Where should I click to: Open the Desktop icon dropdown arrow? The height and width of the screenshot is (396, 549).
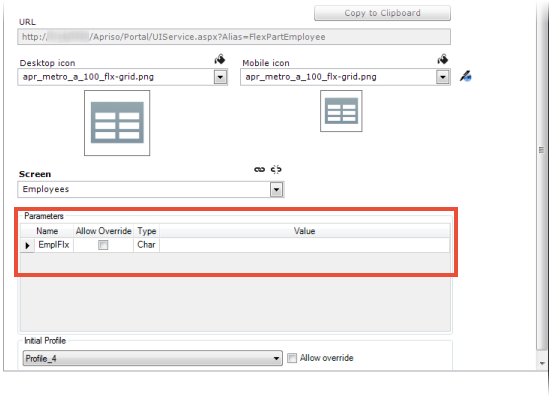(x=220, y=77)
